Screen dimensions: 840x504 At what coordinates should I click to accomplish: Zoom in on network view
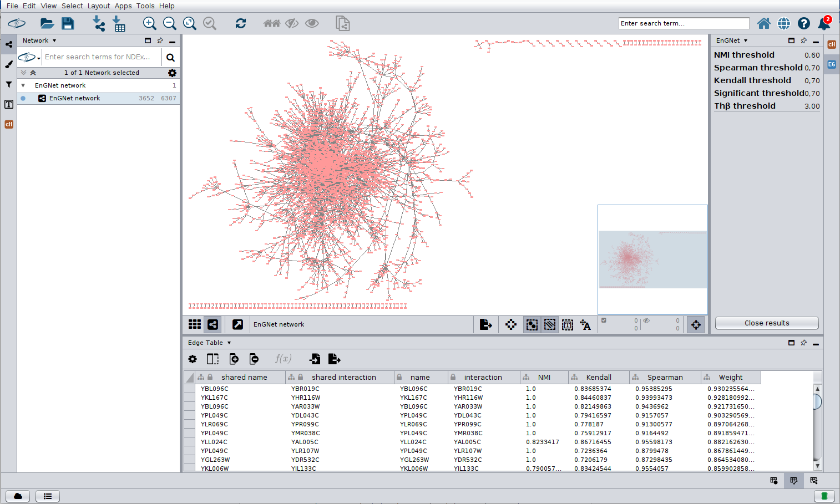149,23
